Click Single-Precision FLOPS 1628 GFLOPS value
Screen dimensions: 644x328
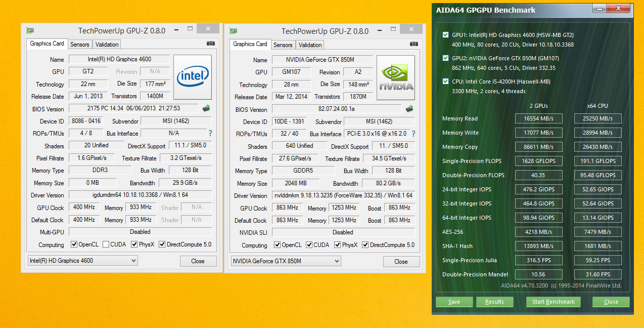click(539, 161)
